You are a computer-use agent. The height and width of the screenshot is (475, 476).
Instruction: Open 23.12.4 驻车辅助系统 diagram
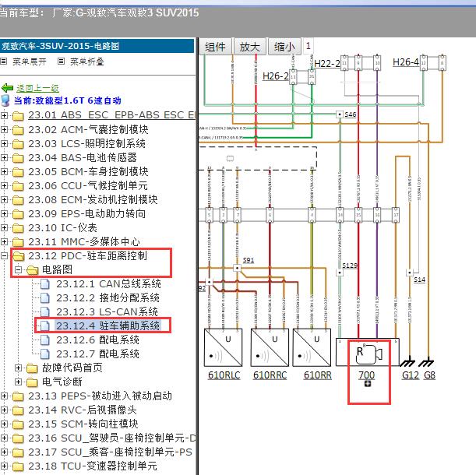click(108, 325)
